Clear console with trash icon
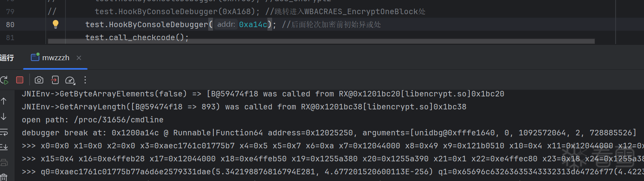Viewport: 644px width, 181px height. [x=4, y=177]
